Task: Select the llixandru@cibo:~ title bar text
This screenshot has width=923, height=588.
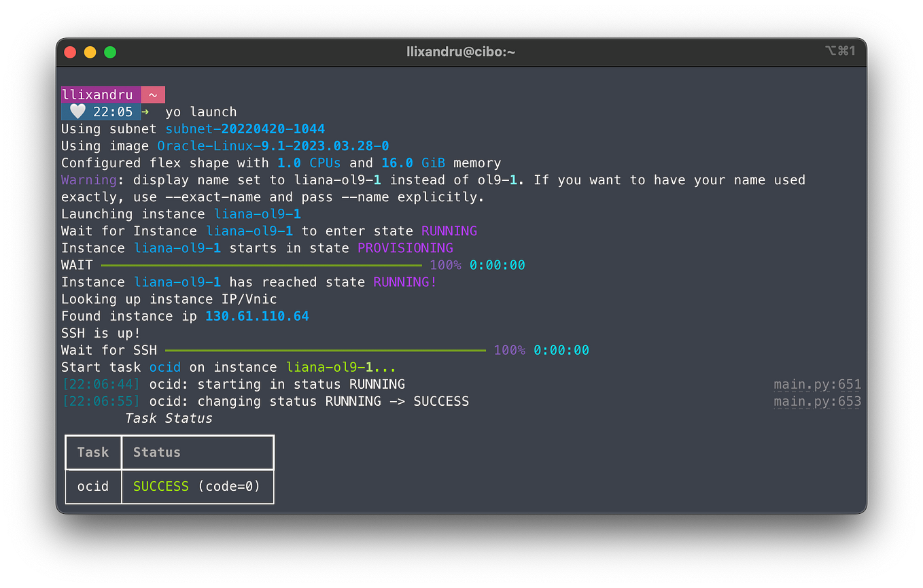Action: (x=461, y=51)
